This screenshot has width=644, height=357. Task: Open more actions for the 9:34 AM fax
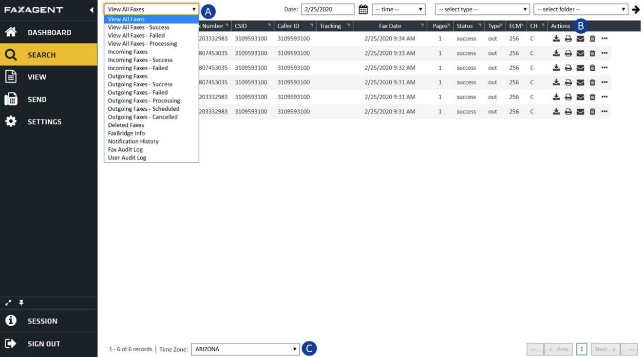point(605,39)
